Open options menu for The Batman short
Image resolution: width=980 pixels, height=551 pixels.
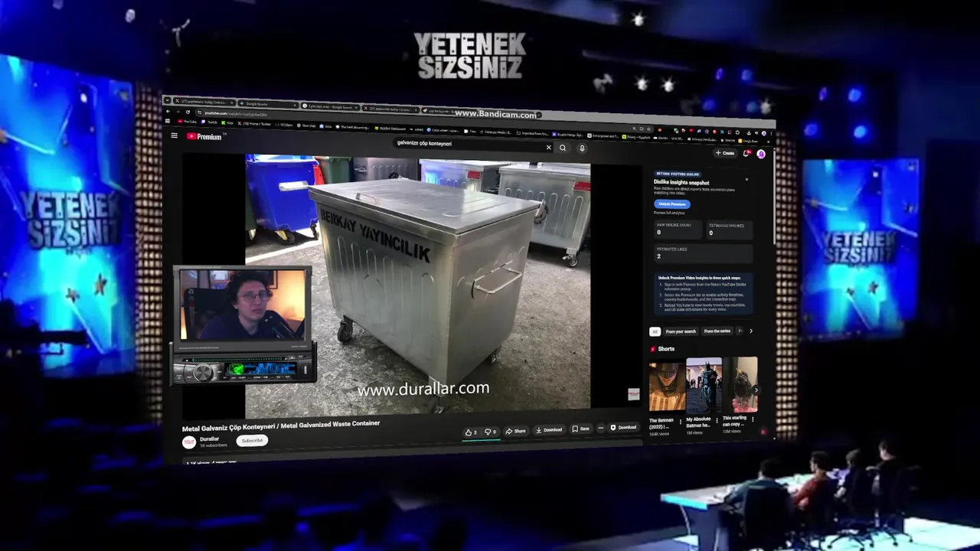tap(681, 422)
